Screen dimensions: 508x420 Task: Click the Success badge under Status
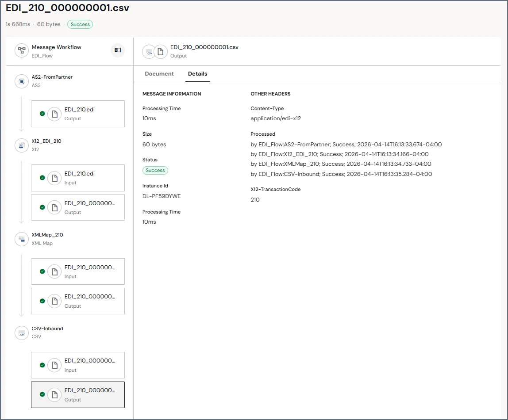pos(155,170)
